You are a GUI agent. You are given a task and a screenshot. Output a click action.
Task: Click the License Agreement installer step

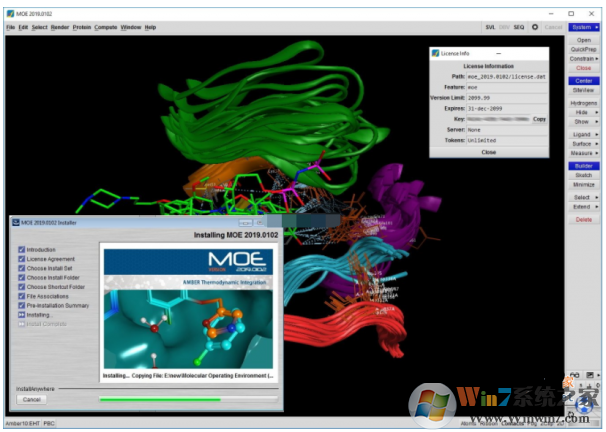51,259
